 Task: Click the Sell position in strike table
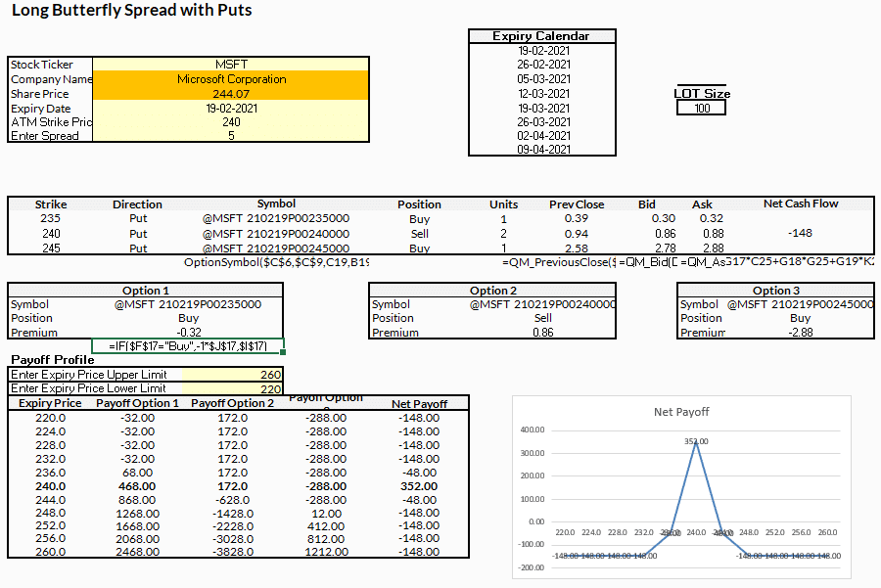(x=419, y=234)
